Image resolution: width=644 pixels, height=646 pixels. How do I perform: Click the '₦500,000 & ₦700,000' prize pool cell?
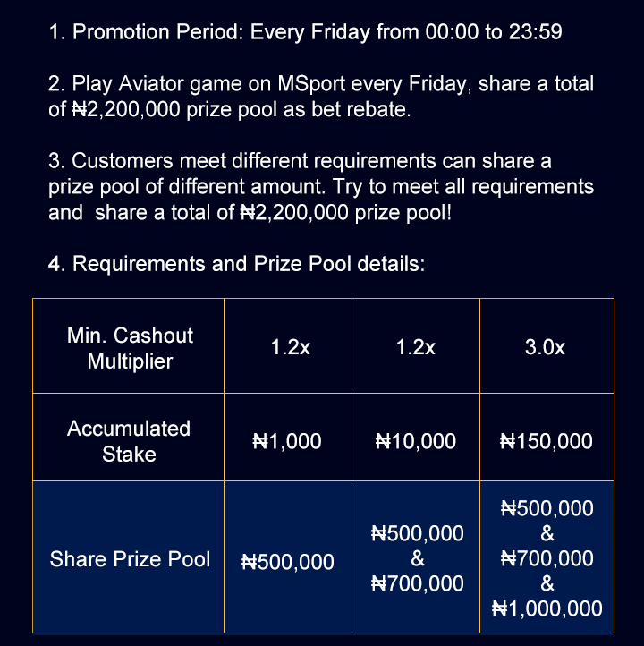(417, 559)
